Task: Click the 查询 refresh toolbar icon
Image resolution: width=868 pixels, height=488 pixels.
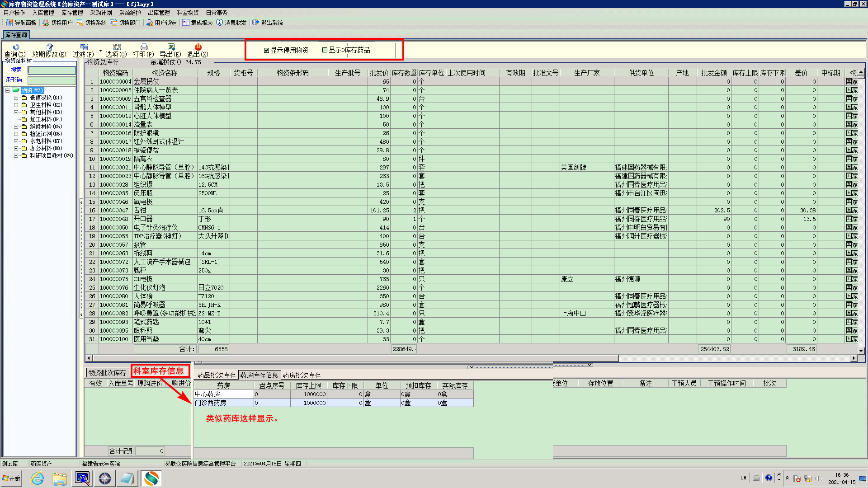Action: pos(16,47)
